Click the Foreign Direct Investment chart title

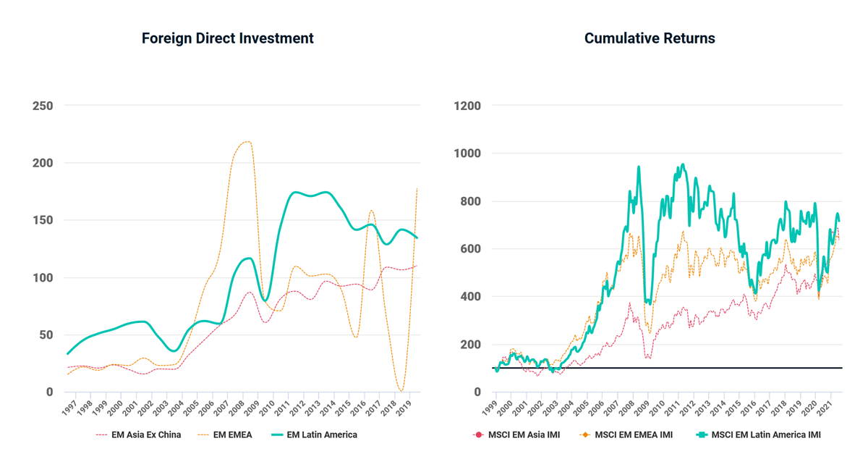click(227, 38)
